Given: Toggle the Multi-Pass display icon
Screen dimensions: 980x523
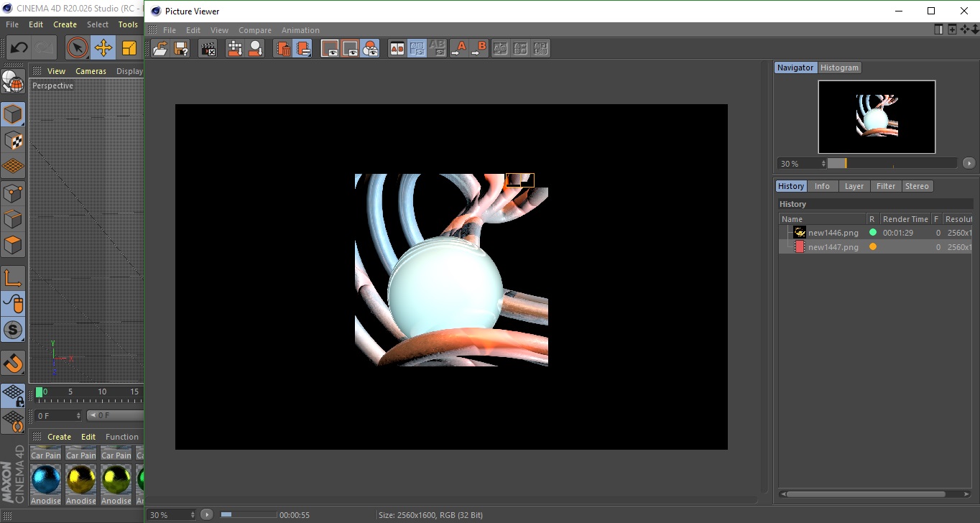Looking at the screenshot, I should [370, 49].
